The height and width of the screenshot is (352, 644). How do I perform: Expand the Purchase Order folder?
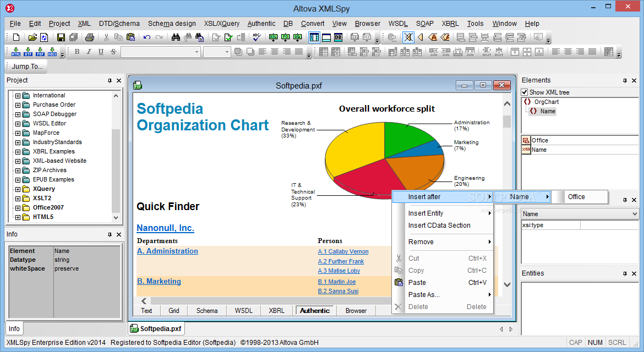click(x=18, y=105)
